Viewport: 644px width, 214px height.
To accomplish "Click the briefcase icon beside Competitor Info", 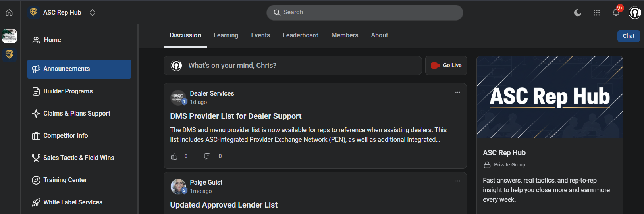I will [36, 136].
